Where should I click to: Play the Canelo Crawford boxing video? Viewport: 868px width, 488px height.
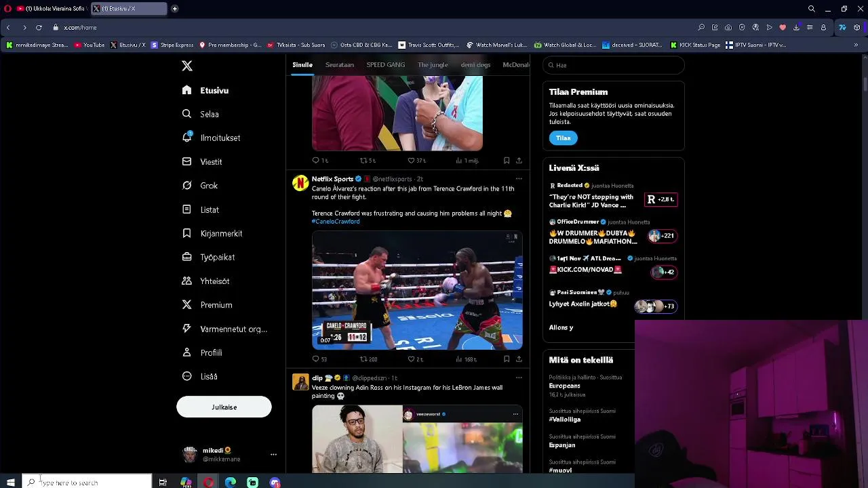point(417,291)
